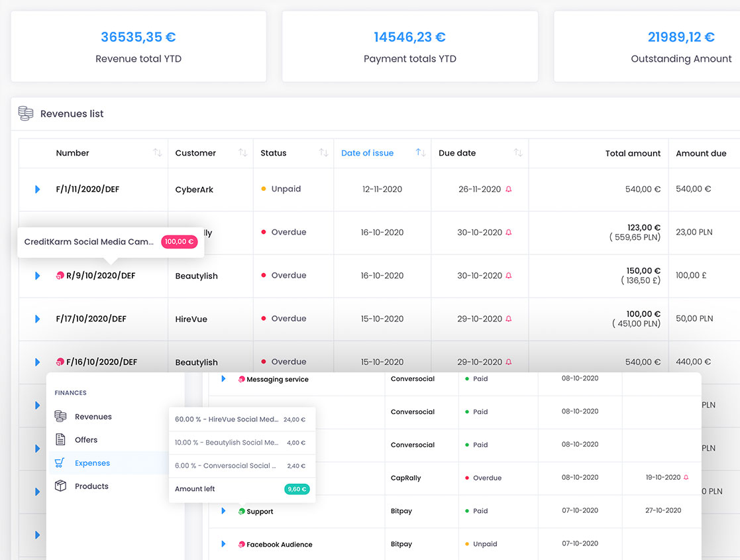The image size is (740, 560).
Task: Expand the Messaging service expense row
Action: (223, 378)
